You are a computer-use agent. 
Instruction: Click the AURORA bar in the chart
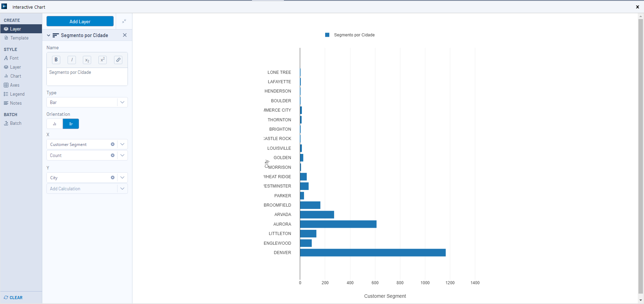338,224
